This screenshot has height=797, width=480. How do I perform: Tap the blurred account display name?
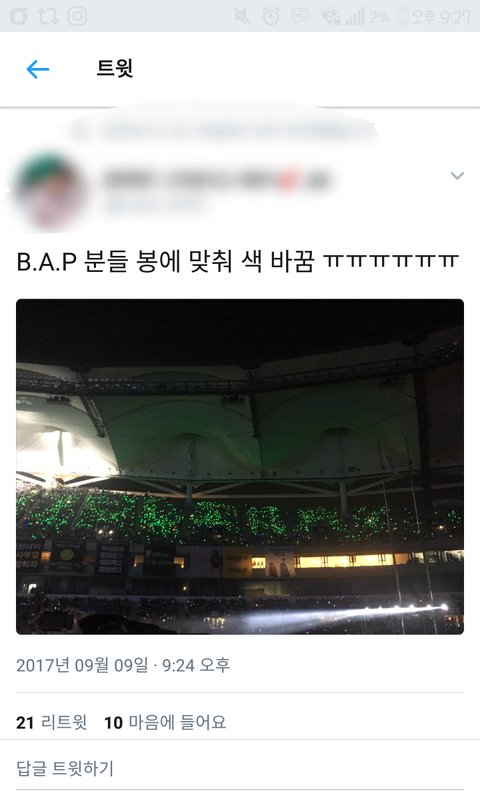[216, 180]
